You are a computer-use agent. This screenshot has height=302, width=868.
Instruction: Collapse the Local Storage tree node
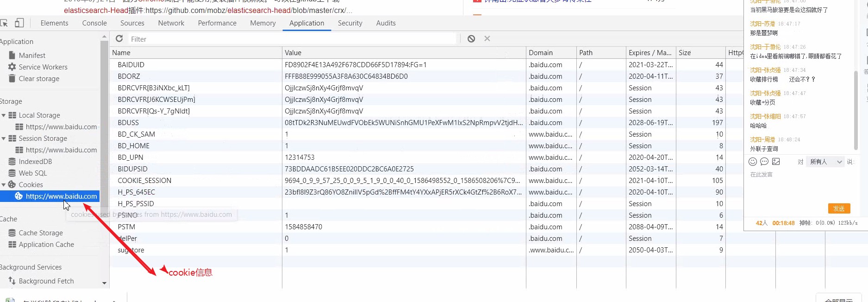click(x=4, y=115)
